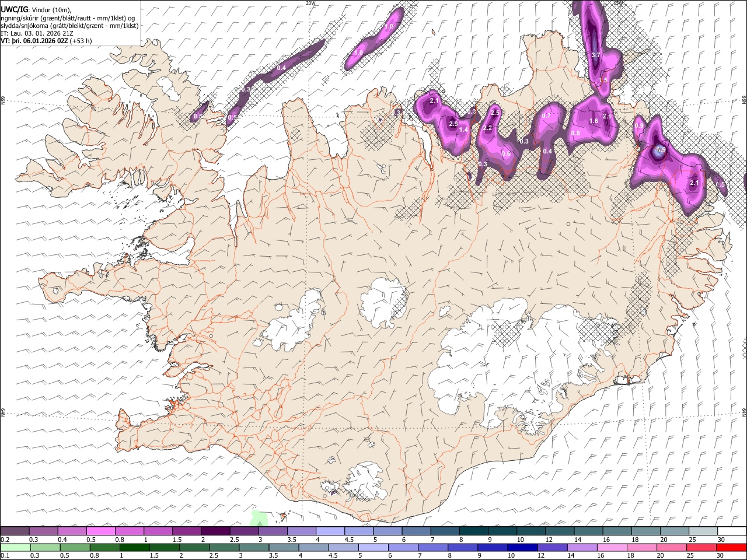Select the medium green 0.5 rain-scale swatch
The image size is (747, 560).
76,547
